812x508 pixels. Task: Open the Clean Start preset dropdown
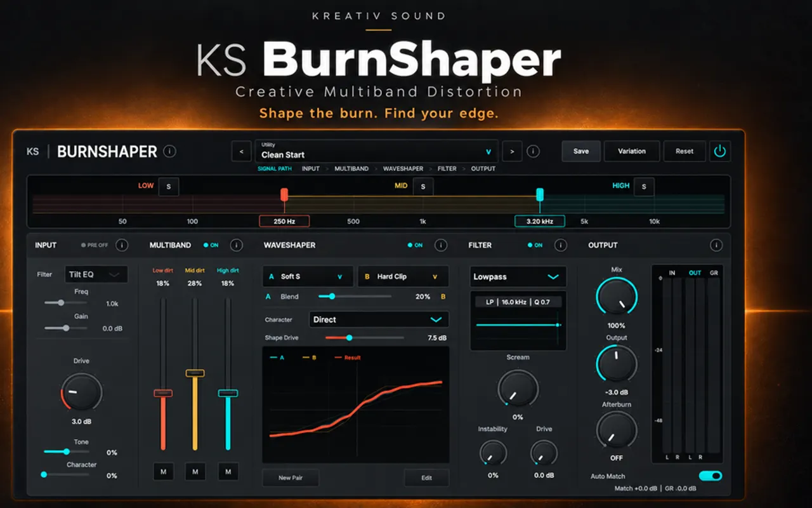coord(377,151)
